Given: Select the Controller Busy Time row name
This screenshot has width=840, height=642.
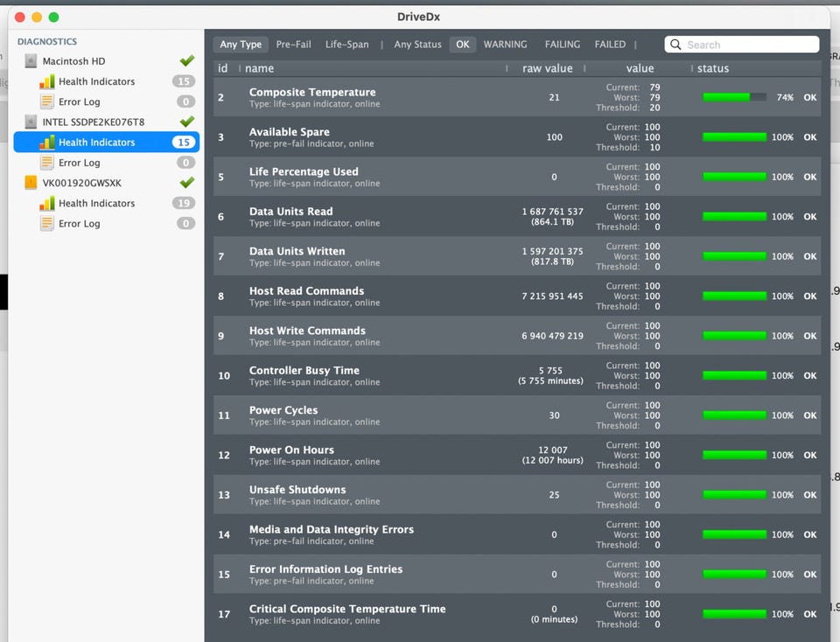Looking at the screenshot, I should pyautogui.click(x=304, y=371).
